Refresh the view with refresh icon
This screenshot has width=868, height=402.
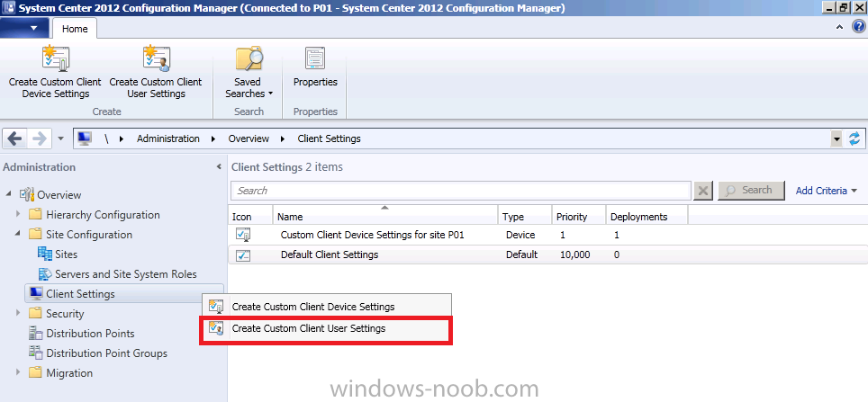854,138
